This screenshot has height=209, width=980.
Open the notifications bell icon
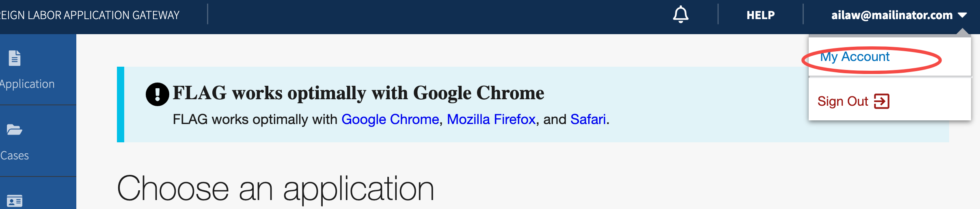coord(680,15)
